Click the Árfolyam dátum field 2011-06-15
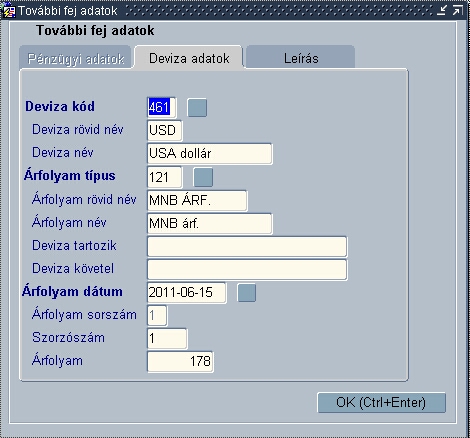The height and width of the screenshot is (438, 470). (x=187, y=293)
